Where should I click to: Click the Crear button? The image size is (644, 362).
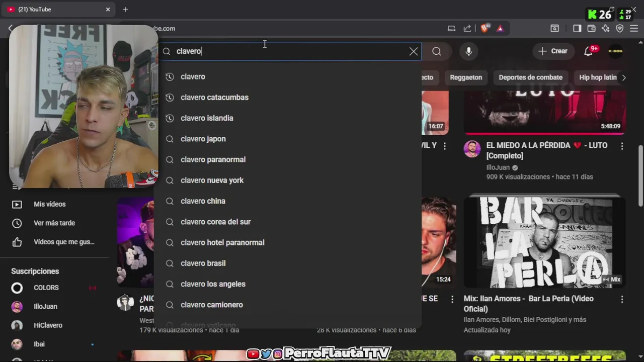(552, 51)
